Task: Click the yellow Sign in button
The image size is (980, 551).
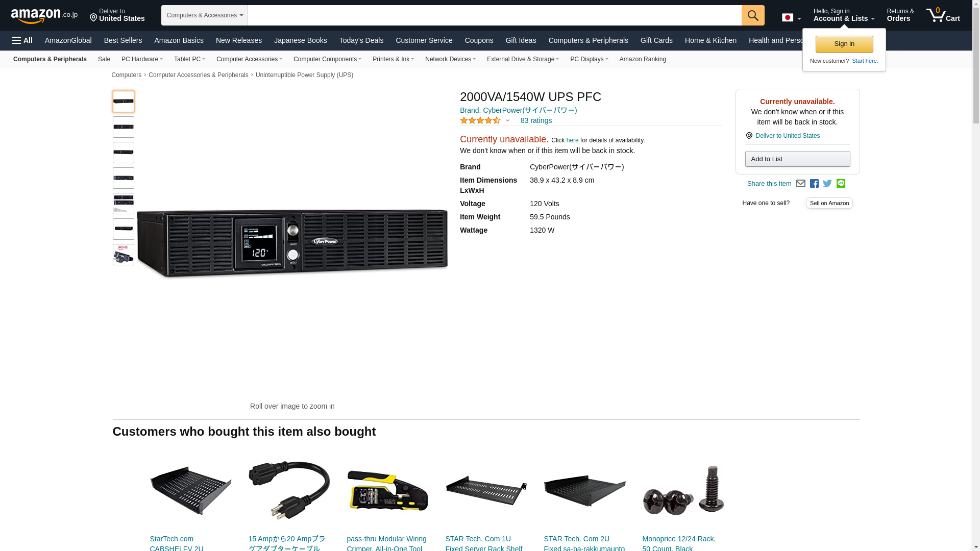Action: point(844,44)
